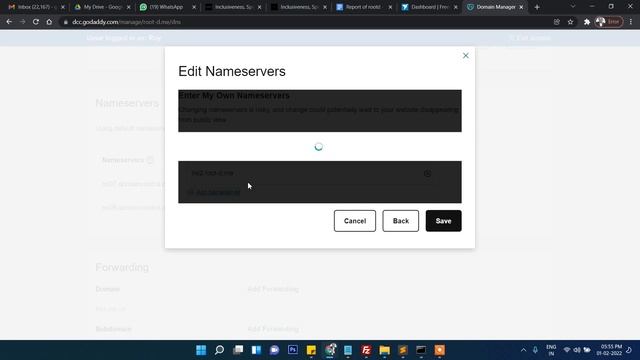Open Photoshop from the taskbar
The height and width of the screenshot is (360, 640).
tap(293, 350)
